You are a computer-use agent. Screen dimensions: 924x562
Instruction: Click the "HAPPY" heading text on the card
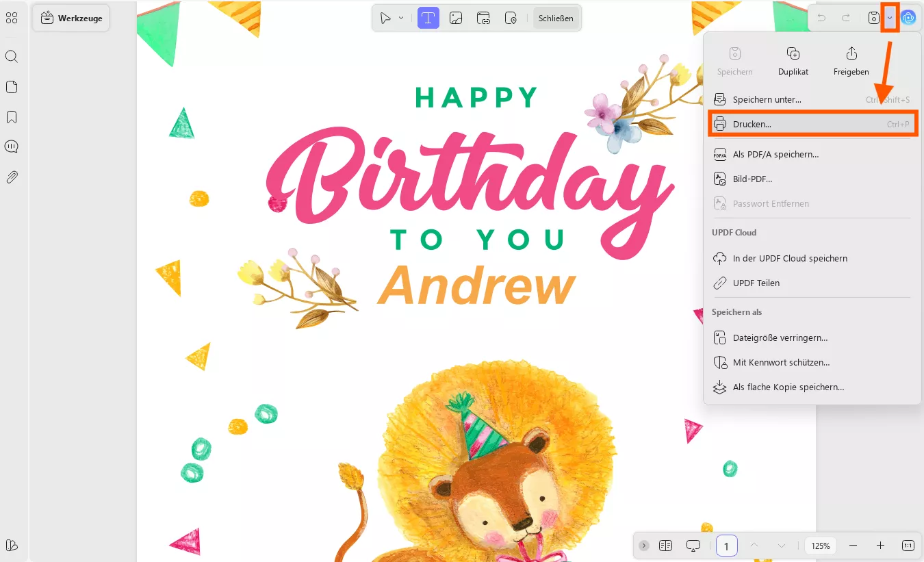pos(476,98)
